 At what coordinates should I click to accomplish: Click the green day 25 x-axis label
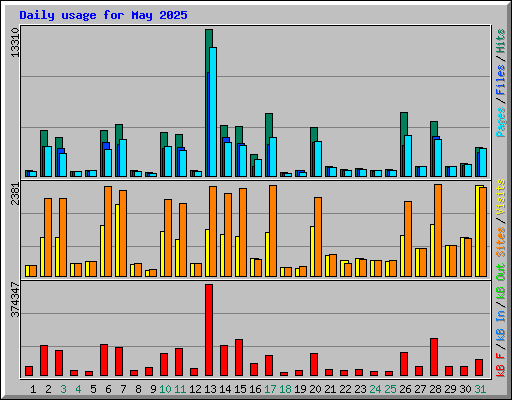pyautogui.click(x=390, y=389)
